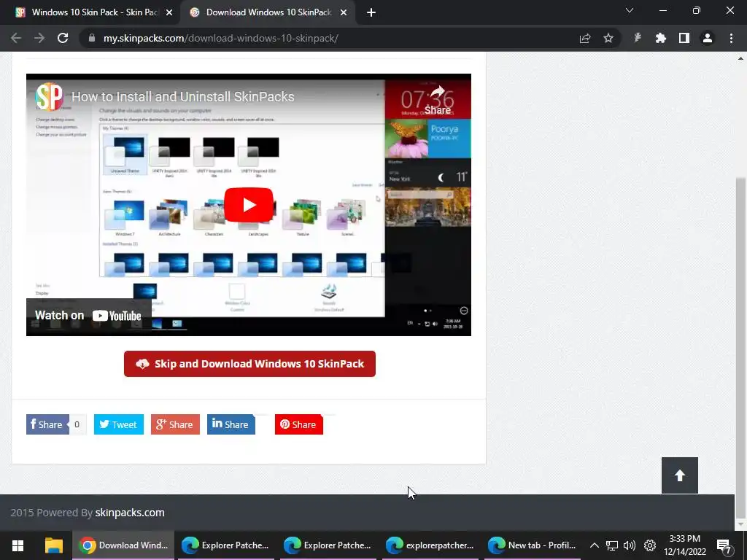This screenshot has width=747, height=560.
Task: Bookmark this page with the star
Action: pos(608,38)
